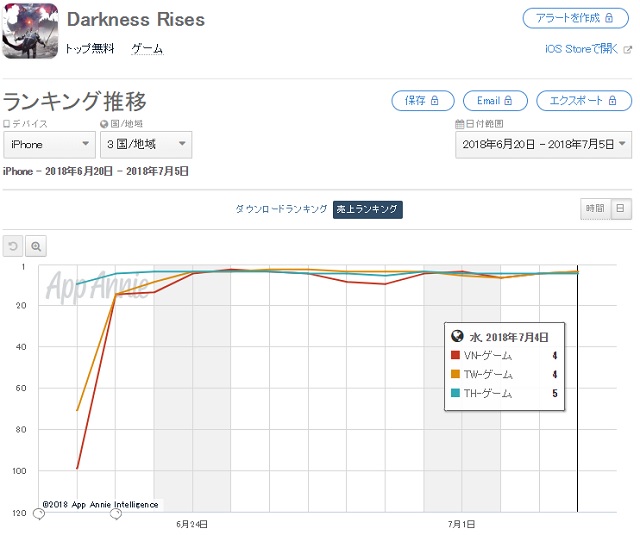This screenshot has width=640, height=535.
Task: Select 売上ランキング view
Action: click(x=368, y=209)
